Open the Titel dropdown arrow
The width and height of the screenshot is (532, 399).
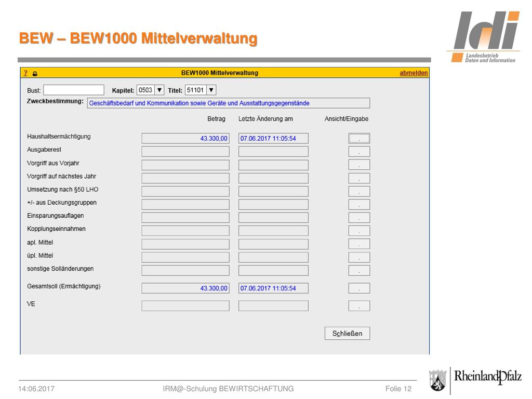tap(211, 90)
